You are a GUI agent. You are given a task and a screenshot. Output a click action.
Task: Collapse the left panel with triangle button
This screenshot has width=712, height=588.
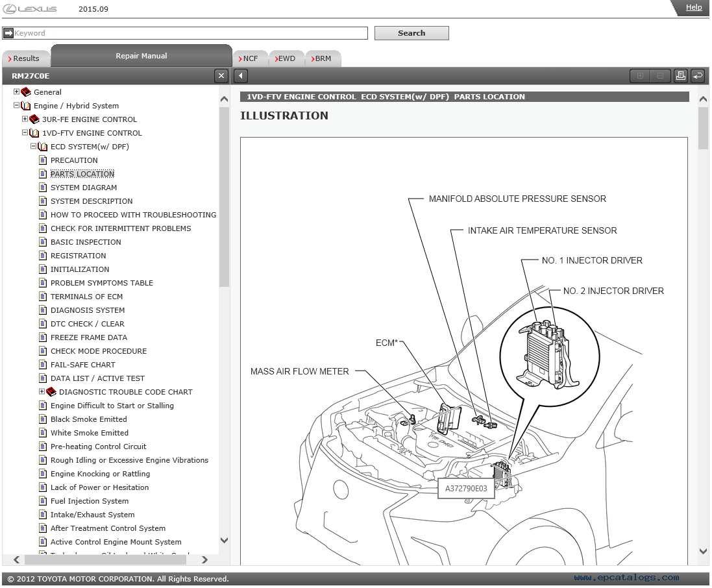pos(241,76)
